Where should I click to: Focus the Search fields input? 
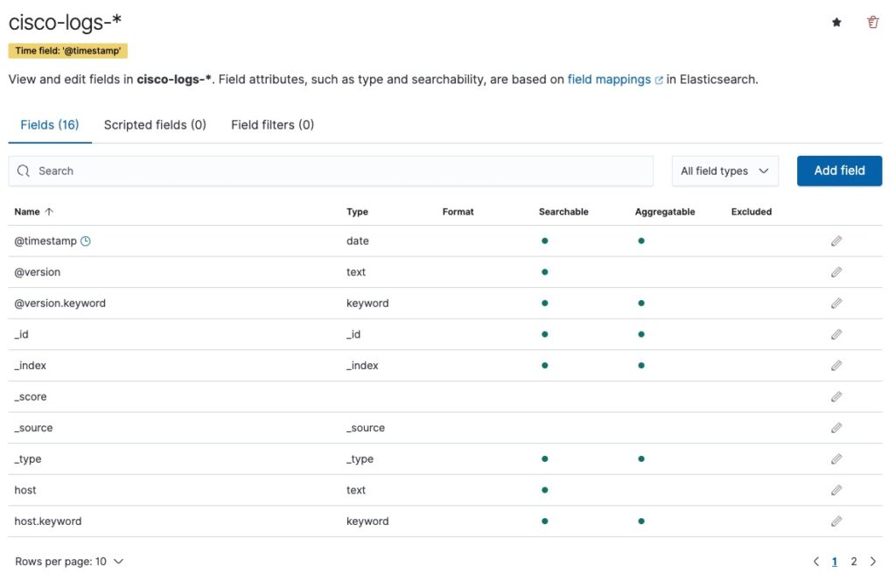pyautogui.click(x=331, y=171)
